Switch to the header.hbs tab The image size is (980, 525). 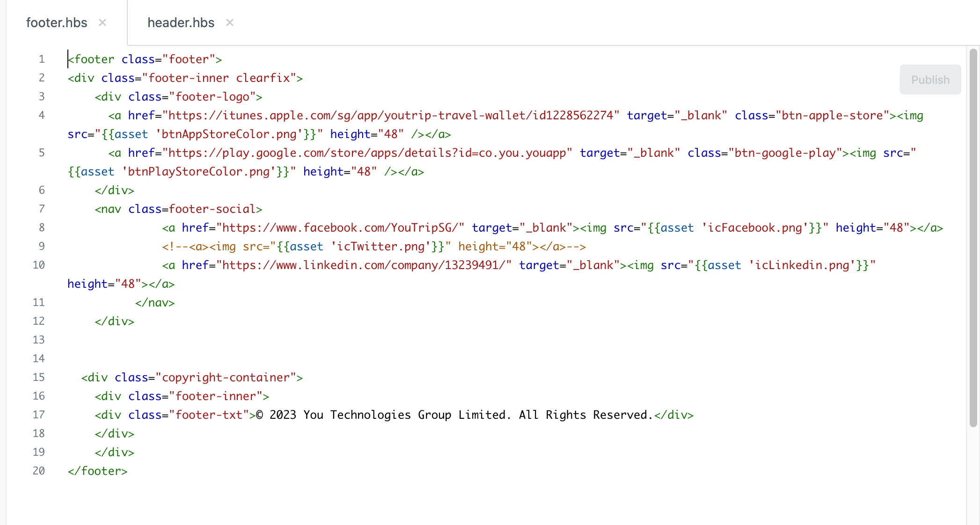tap(181, 22)
